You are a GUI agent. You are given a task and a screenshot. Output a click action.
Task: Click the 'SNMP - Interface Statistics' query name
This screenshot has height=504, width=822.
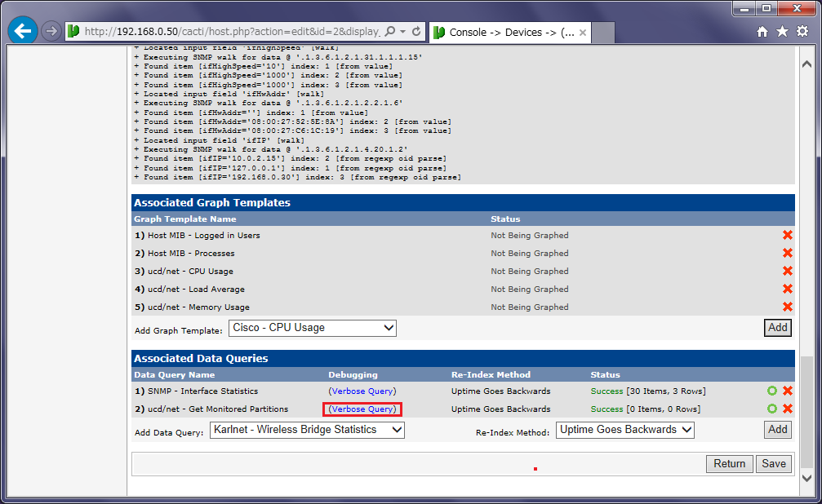tap(203, 391)
